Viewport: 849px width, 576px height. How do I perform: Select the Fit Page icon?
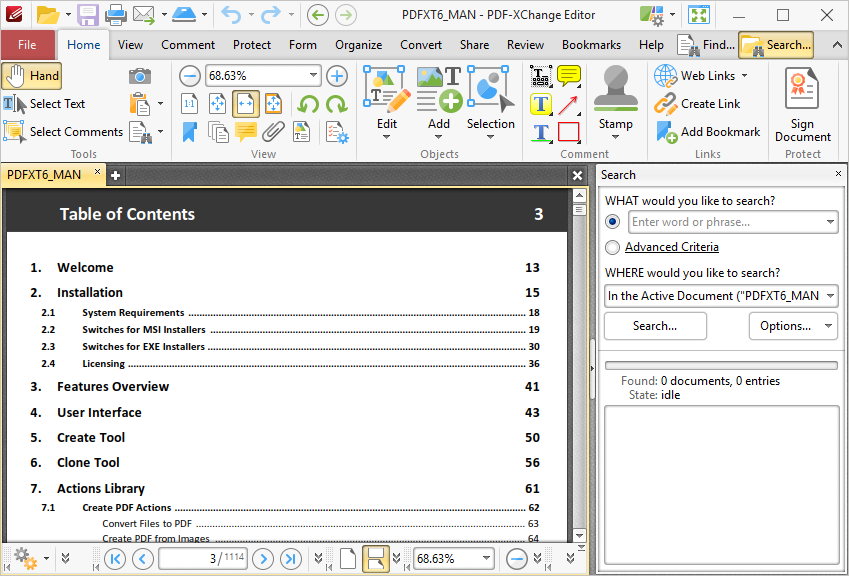pos(218,104)
